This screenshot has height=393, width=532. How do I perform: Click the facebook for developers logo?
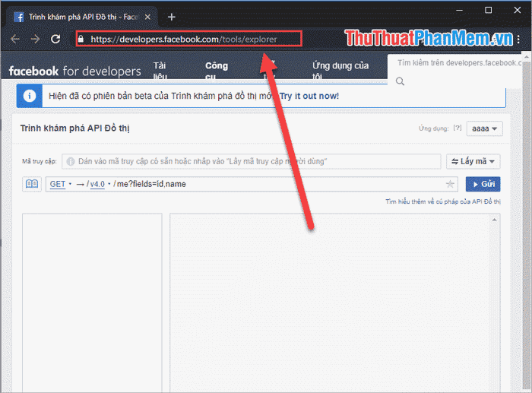(x=74, y=71)
